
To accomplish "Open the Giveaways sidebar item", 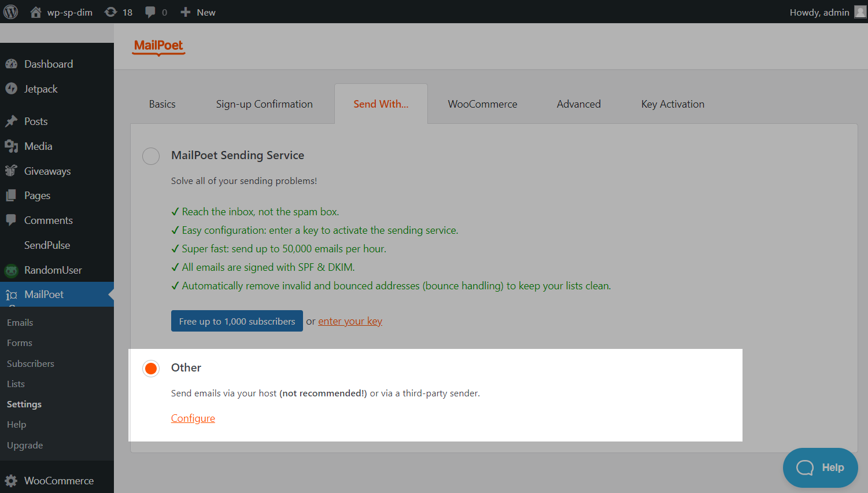I will click(47, 171).
